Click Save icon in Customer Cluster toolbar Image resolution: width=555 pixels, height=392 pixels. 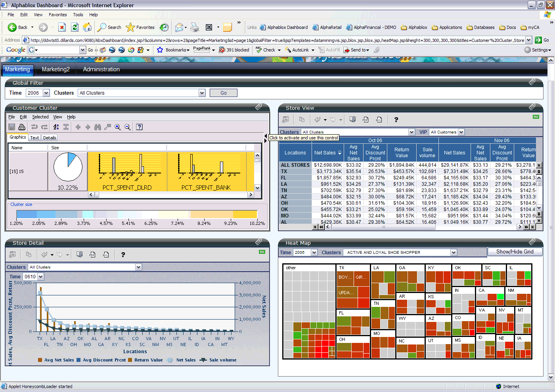[12, 127]
